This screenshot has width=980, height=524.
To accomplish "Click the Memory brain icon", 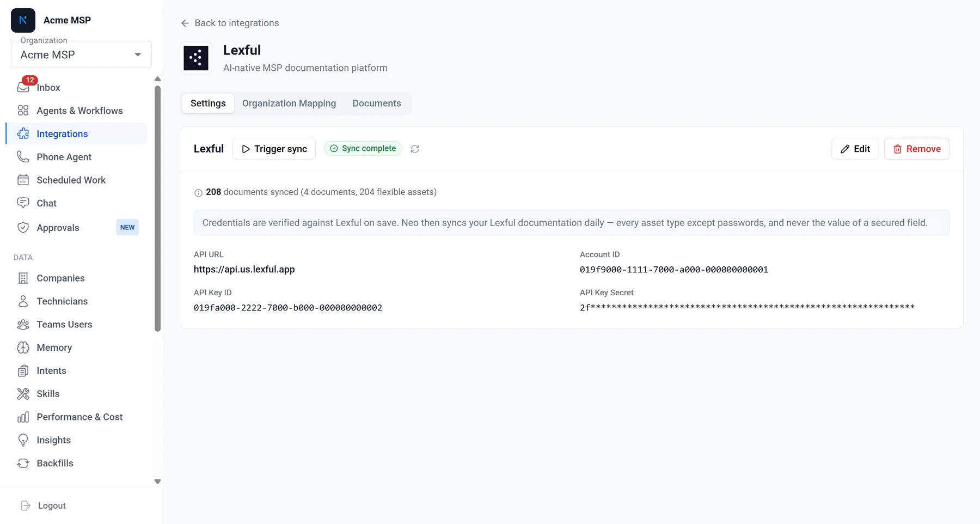I will (23, 348).
